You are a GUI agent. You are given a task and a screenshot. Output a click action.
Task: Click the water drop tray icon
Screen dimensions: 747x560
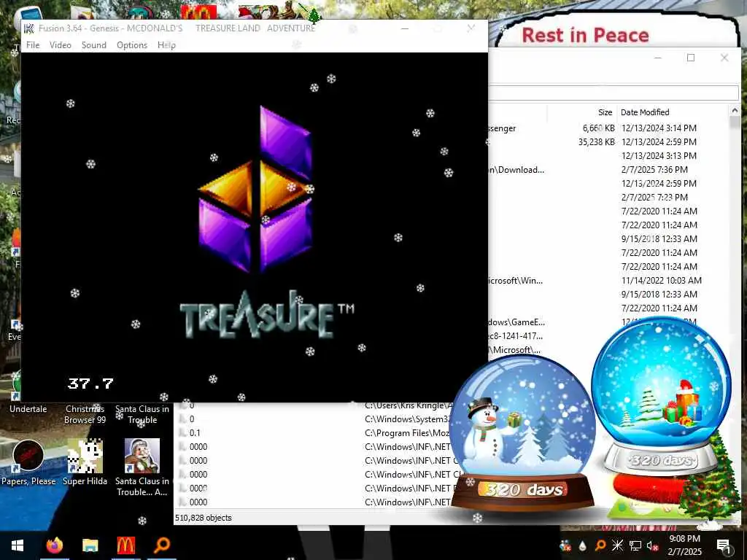pos(583,545)
